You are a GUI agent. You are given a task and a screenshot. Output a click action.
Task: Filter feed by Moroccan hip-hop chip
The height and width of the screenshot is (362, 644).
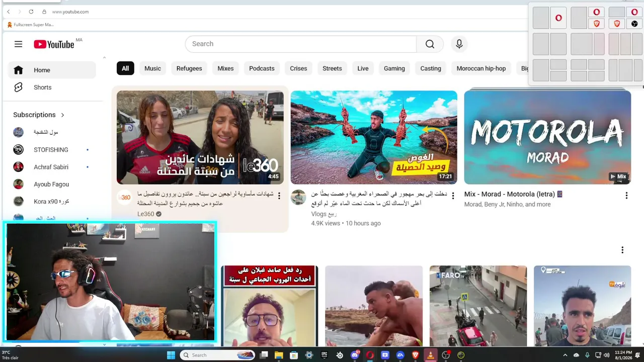click(x=481, y=68)
